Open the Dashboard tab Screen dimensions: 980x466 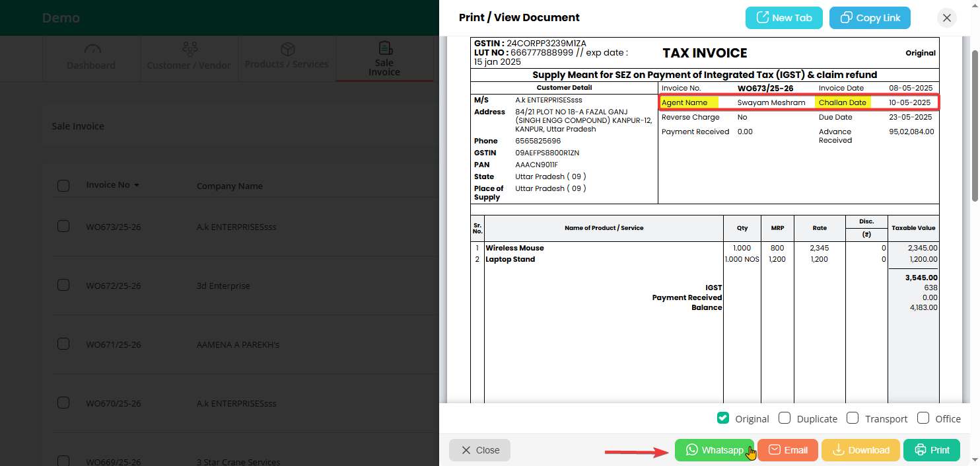tap(91, 58)
